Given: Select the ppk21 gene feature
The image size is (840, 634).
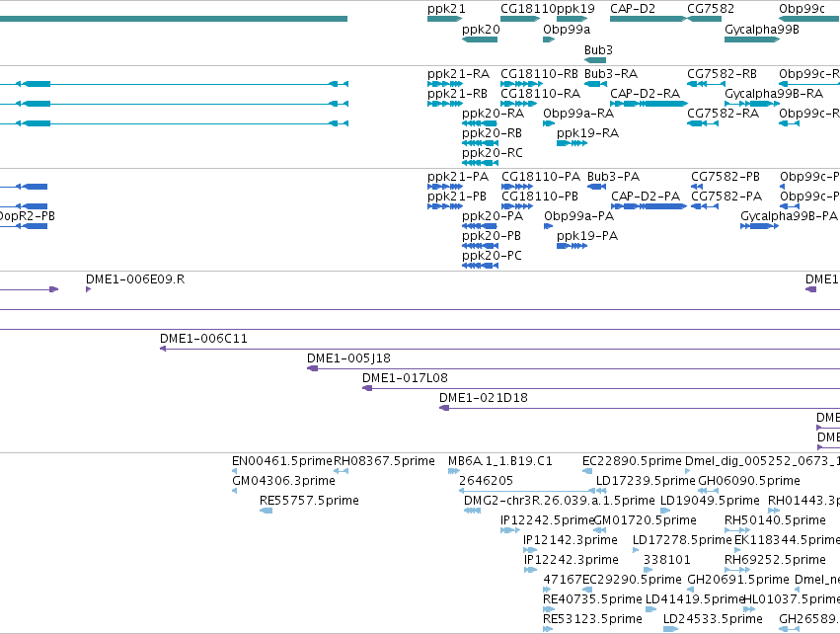Looking at the screenshot, I should (x=444, y=19).
